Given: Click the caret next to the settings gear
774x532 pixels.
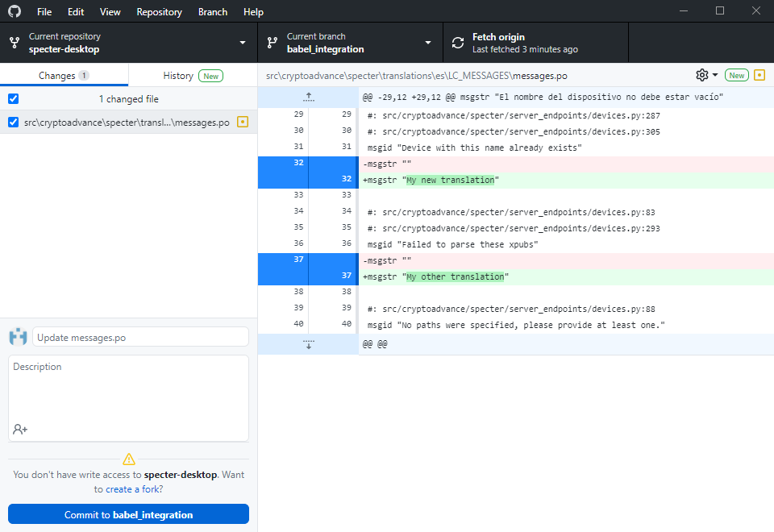Looking at the screenshot, I should (715, 75).
